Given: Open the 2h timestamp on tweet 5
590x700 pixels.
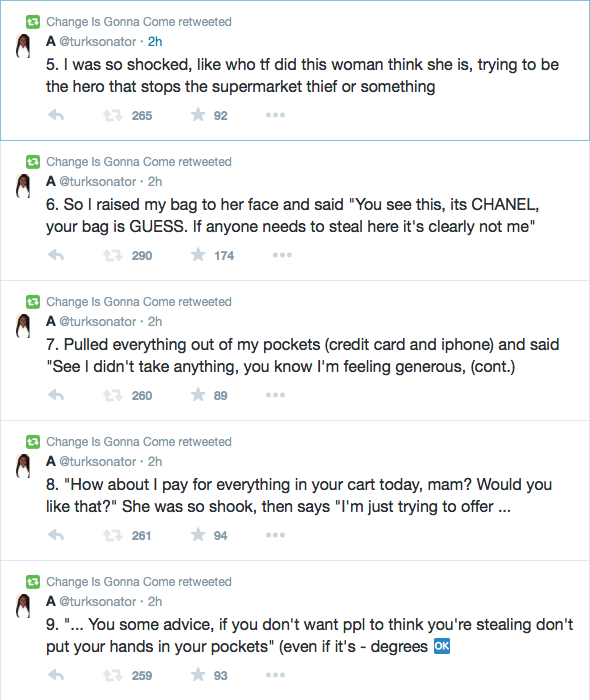Looking at the screenshot, I should (x=155, y=42).
